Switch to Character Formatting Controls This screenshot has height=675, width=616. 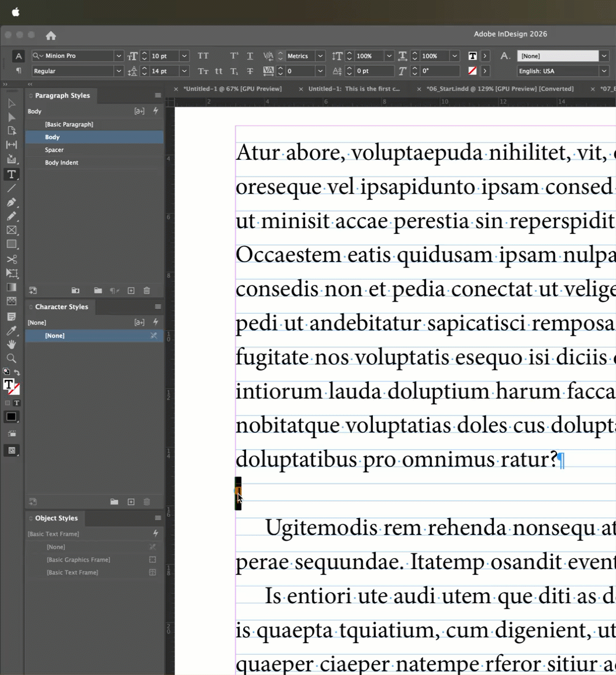[x=18, y=56]
